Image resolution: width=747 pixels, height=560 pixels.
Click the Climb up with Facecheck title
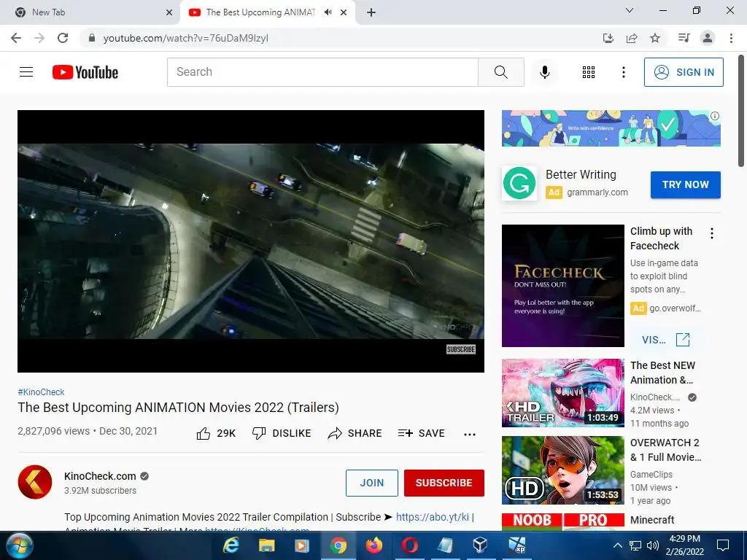tap(661, 238)
